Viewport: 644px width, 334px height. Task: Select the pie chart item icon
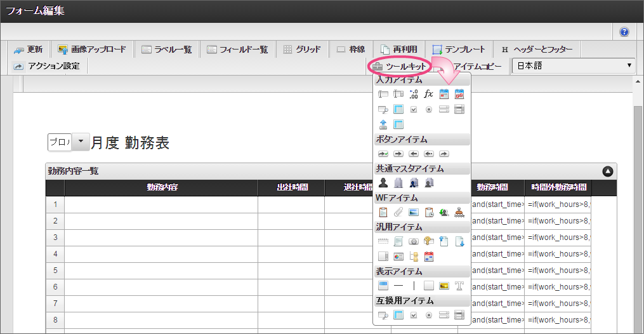click(398, 257)
